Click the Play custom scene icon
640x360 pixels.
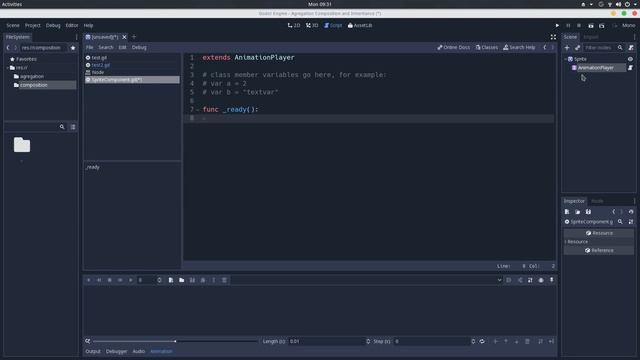click(x=602, y=25)
